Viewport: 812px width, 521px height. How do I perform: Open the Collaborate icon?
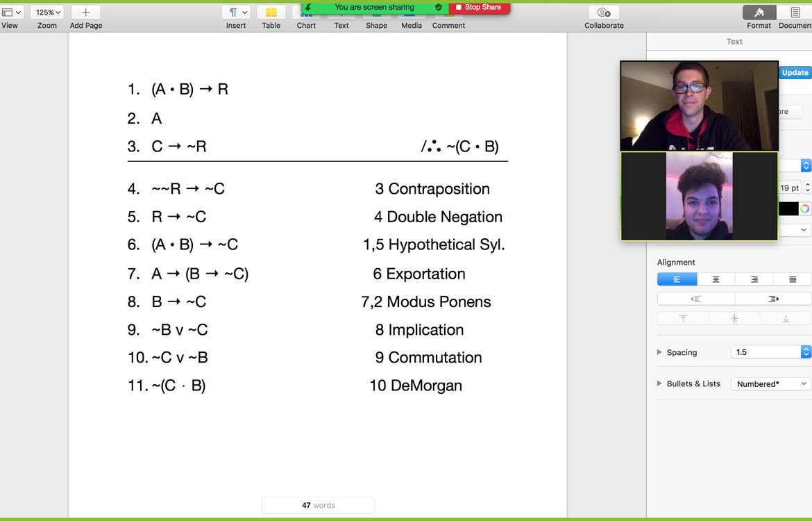pyautogui.click(x=604, y=13)
